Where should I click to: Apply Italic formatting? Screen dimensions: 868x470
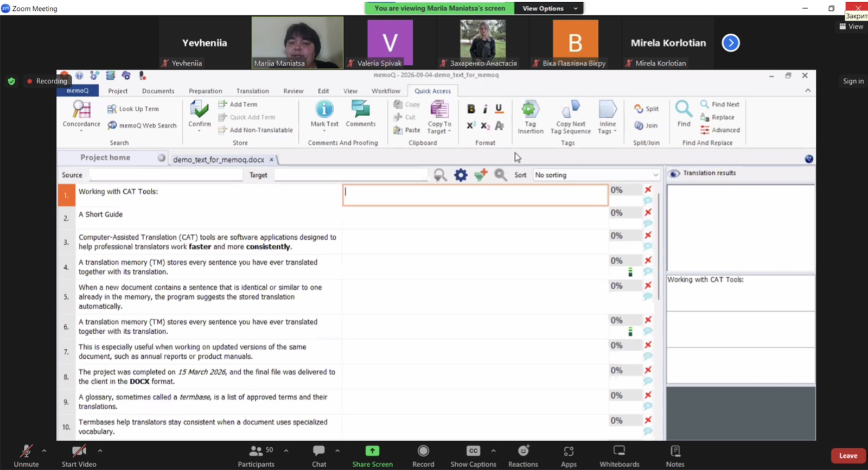[485, 109]
